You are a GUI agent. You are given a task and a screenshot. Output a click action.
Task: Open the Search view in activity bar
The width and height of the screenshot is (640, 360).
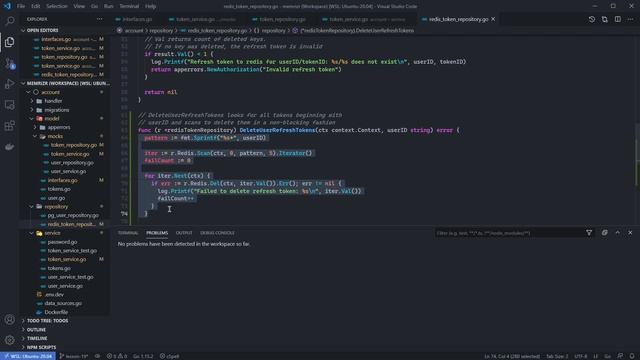pos(9,21)
